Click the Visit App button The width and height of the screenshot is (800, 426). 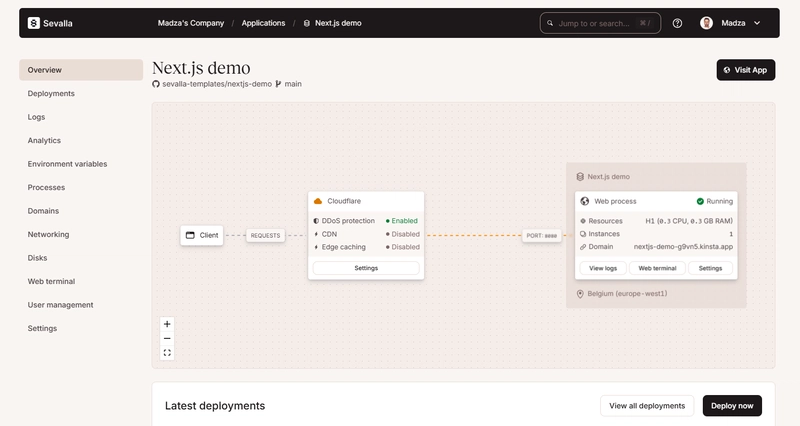coord(745,70)
